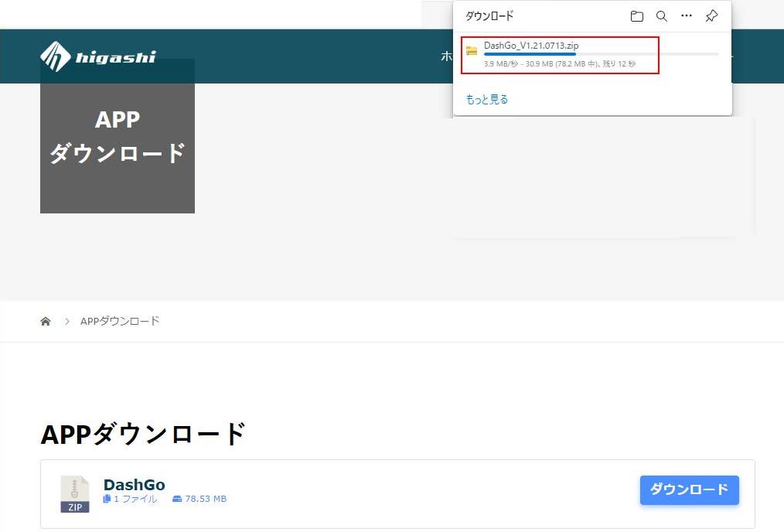The height and width of the screenshot is (532, 784).
Task: Click the ZIP file type icon
Action: [x=75, y=494]
